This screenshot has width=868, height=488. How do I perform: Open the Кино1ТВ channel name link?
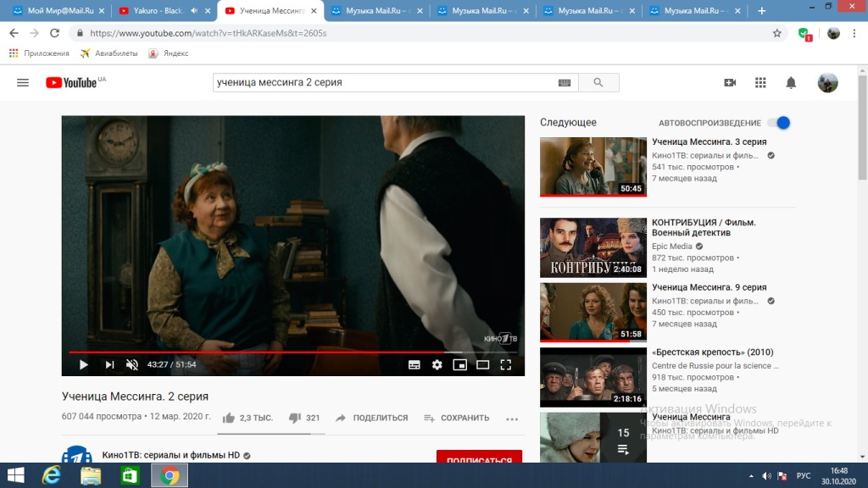(x=171, y=455)
